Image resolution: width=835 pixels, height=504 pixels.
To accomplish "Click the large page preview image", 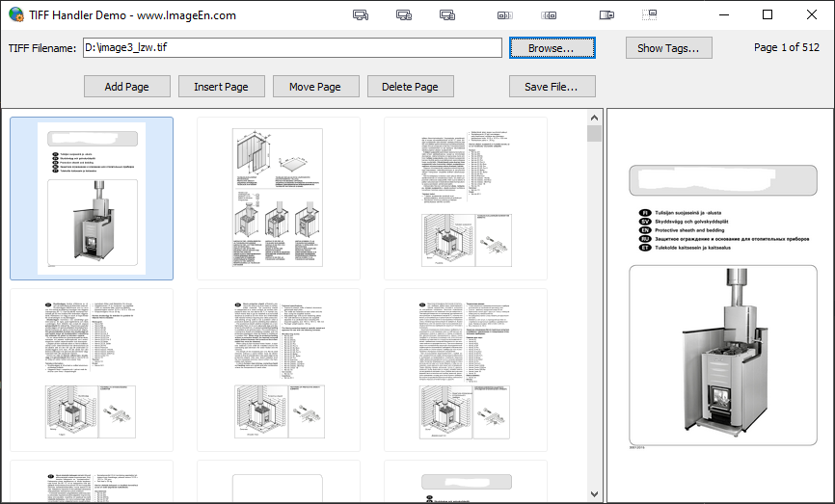I will pos(722,306).
